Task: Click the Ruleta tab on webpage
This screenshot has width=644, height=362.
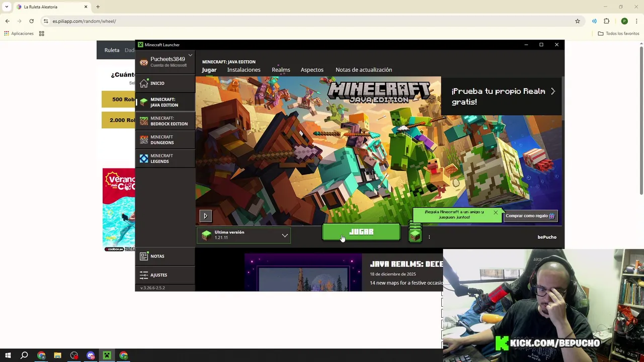Action: (112, 50)
